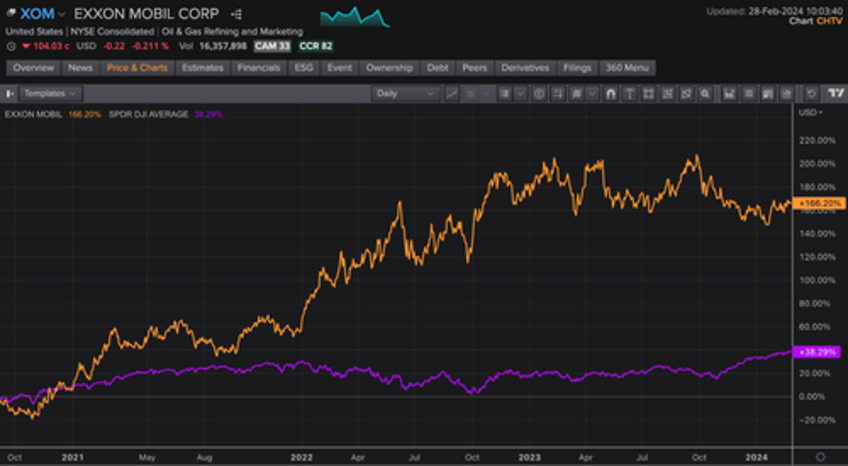Click the SPDR DJI AVERAGE legend label
This screenshot has height=466, width=848.
(149, 115)
